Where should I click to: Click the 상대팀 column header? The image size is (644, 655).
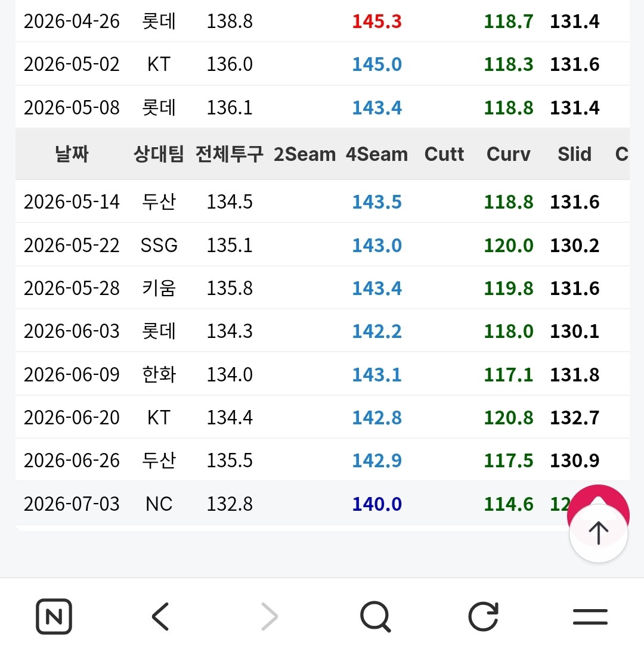[x=159, y=154]
